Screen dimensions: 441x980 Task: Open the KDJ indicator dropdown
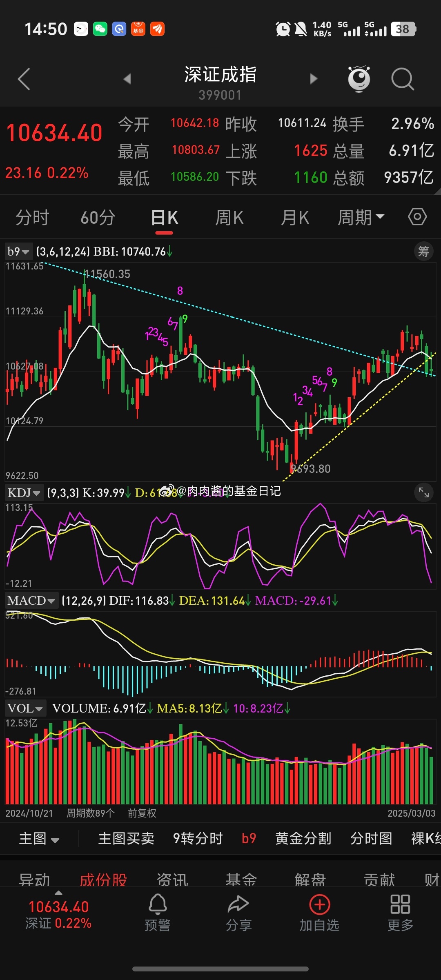coord(24,493)
